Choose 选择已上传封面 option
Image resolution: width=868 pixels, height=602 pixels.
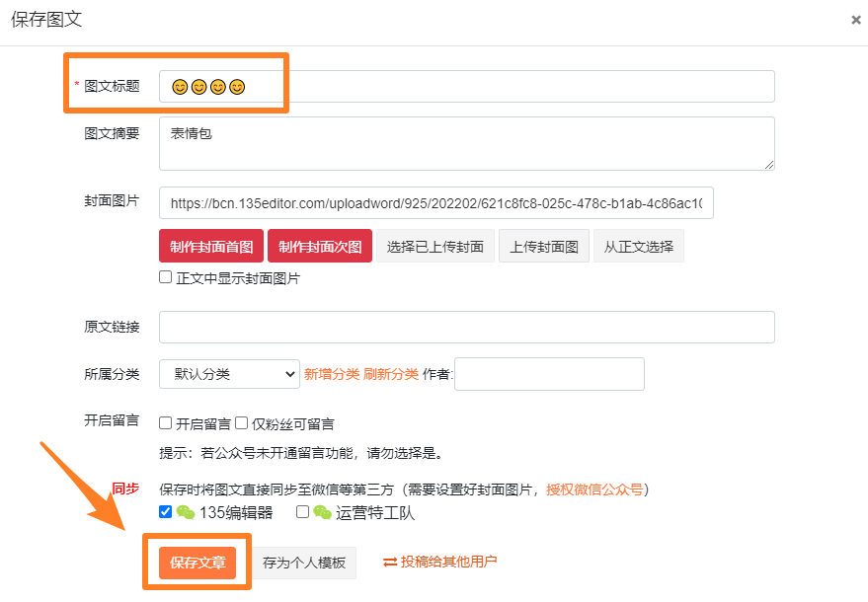[435, 246]
